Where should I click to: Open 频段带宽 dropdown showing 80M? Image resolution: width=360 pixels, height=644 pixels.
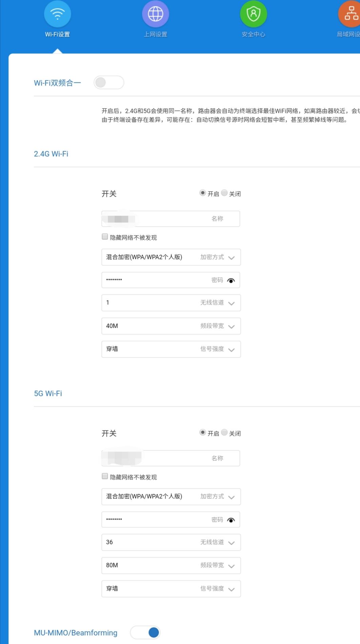click(171, 565)
